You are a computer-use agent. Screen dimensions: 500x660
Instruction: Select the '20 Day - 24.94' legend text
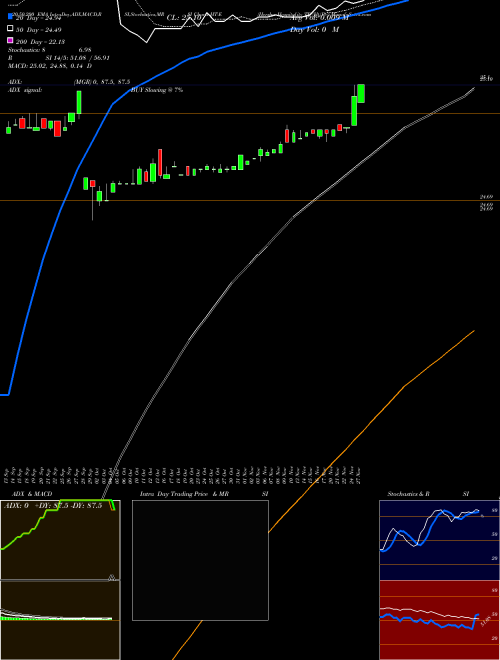pyautogui.click(x=39, y=18)
